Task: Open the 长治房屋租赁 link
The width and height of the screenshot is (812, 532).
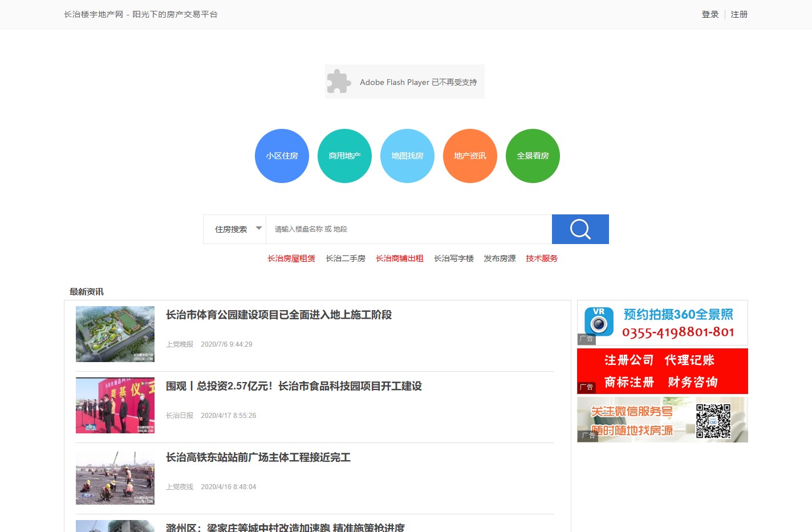Action: pos(291,258)
